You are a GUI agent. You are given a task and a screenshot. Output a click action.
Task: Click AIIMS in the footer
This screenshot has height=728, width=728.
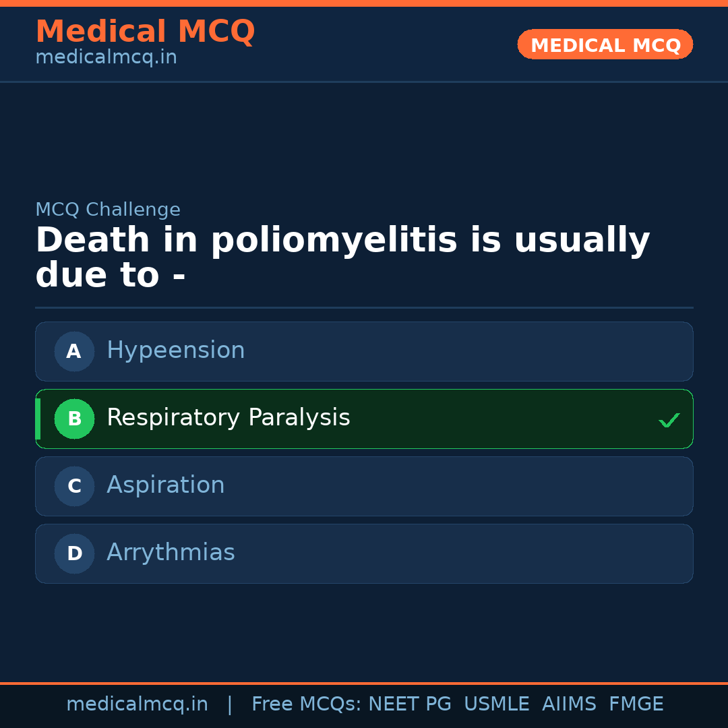(x=569, y=704)
